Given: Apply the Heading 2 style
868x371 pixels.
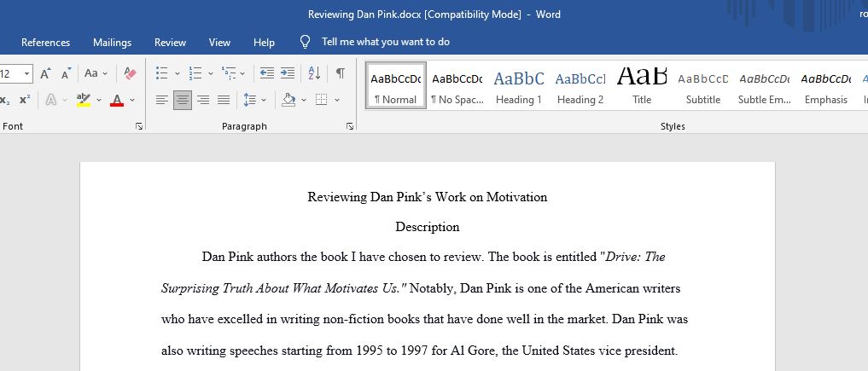Looking at the screenshot, I should pyautogui.click(x=580, y=85).
